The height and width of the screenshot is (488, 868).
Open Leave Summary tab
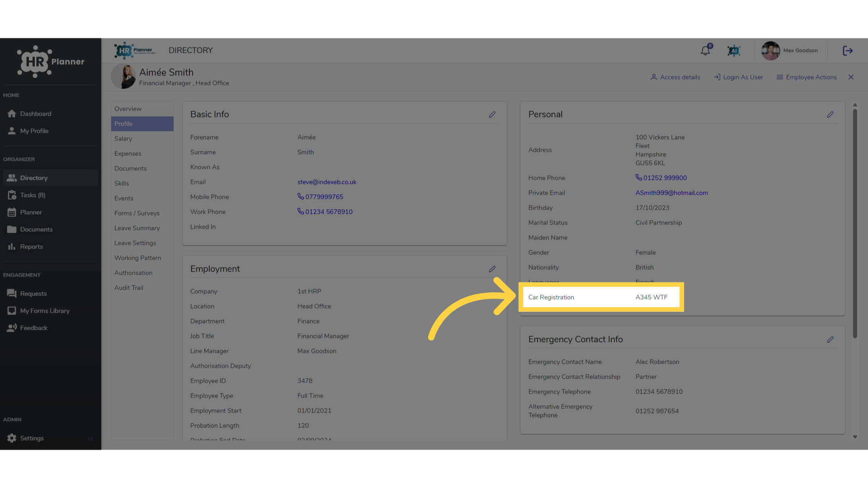coord(142,228)
